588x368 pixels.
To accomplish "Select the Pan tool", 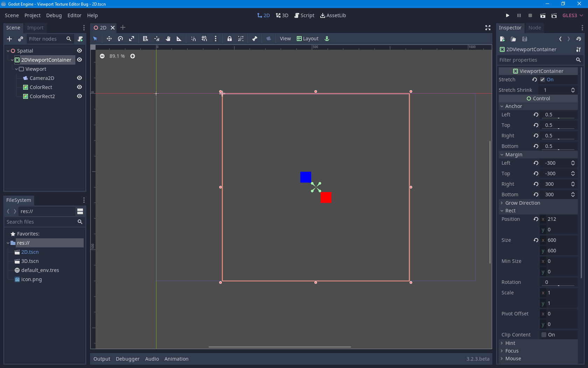I will [x=168, y=39].
